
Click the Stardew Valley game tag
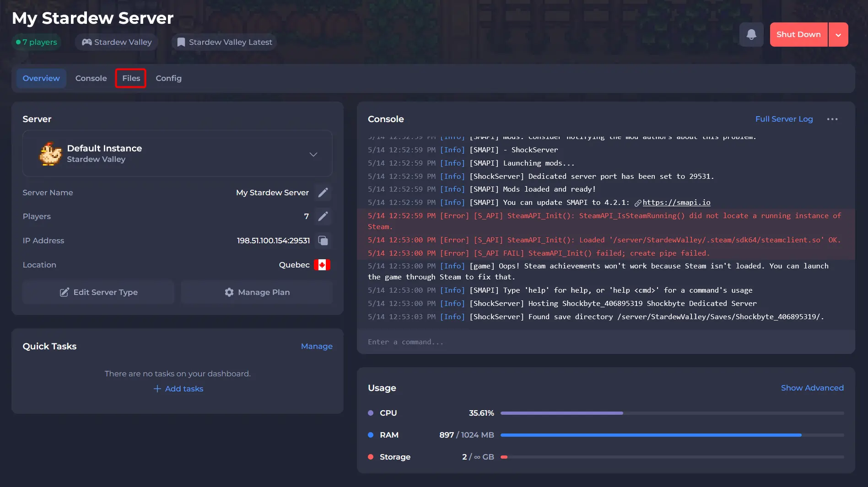[x=117, y=42]
